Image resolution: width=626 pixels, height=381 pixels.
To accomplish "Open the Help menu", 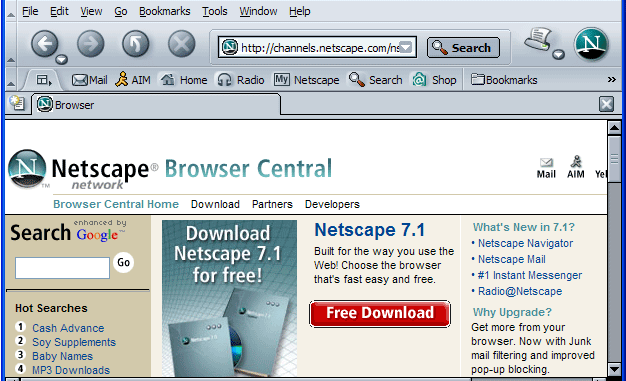I will click(299, 11).
